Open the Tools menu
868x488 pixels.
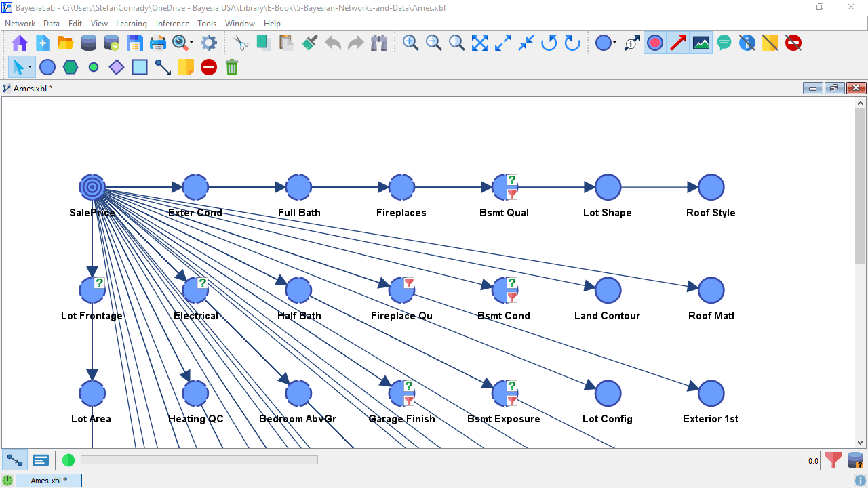click(207, 24)
